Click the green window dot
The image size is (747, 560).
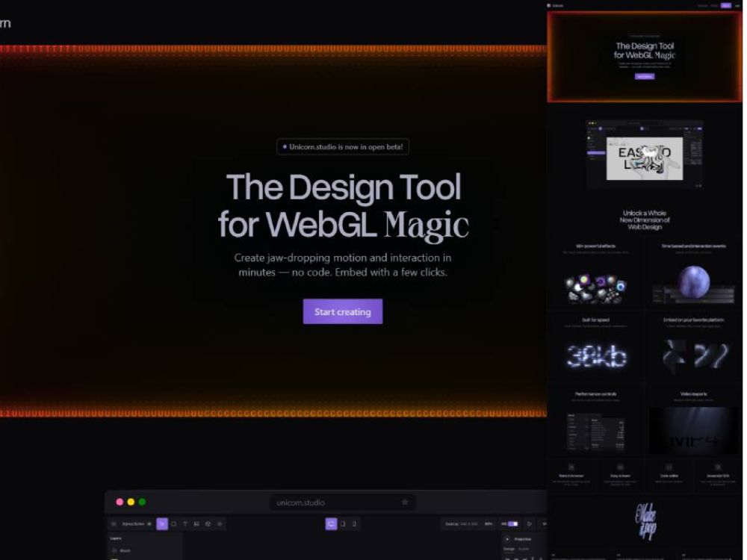pos(142,502)
